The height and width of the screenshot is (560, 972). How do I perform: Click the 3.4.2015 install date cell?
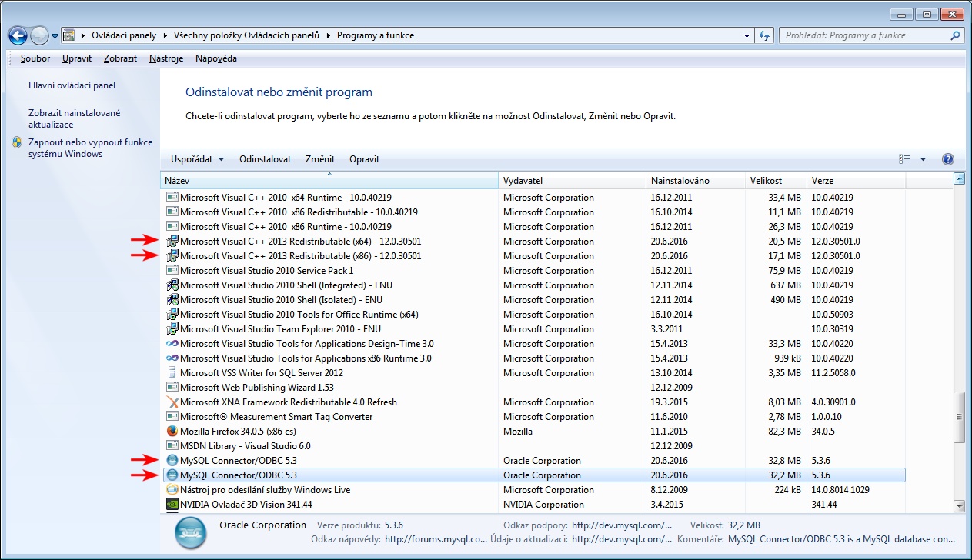(669, 505)
